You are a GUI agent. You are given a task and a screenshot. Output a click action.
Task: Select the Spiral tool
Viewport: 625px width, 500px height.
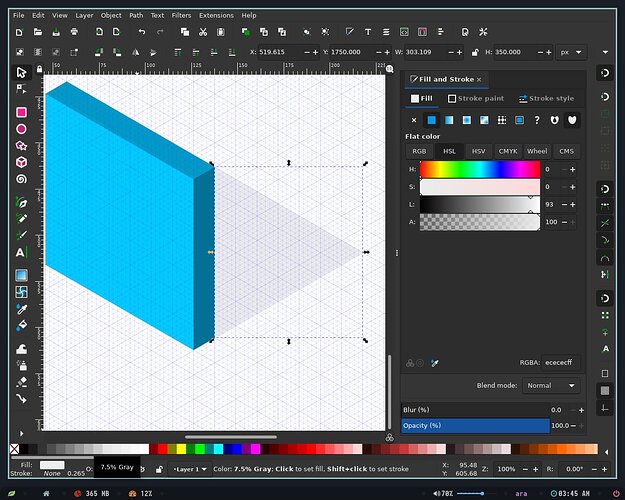22,179
